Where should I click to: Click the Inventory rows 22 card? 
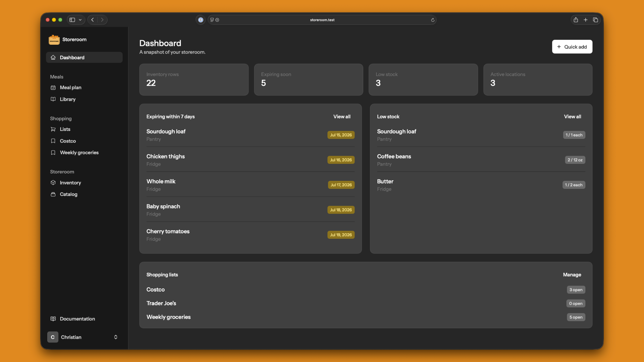(x=194, y=79)
